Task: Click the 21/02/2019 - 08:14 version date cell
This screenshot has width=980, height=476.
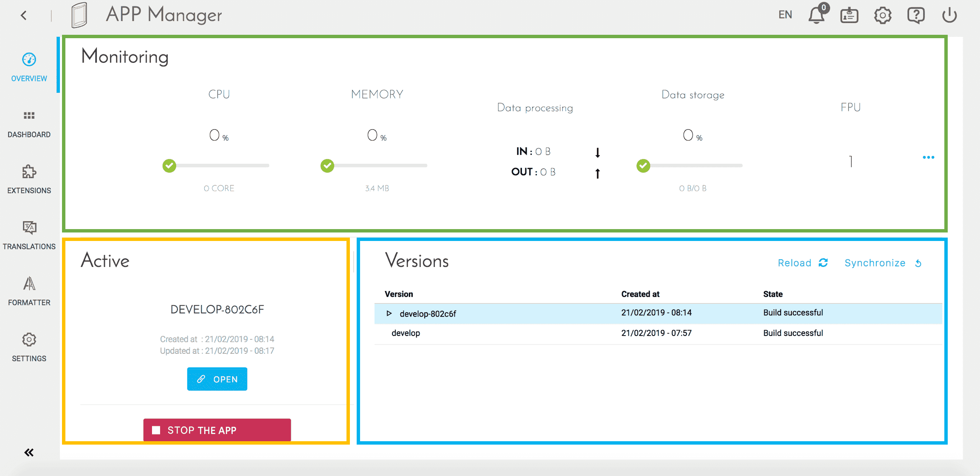Action: [x=656, y=313]
